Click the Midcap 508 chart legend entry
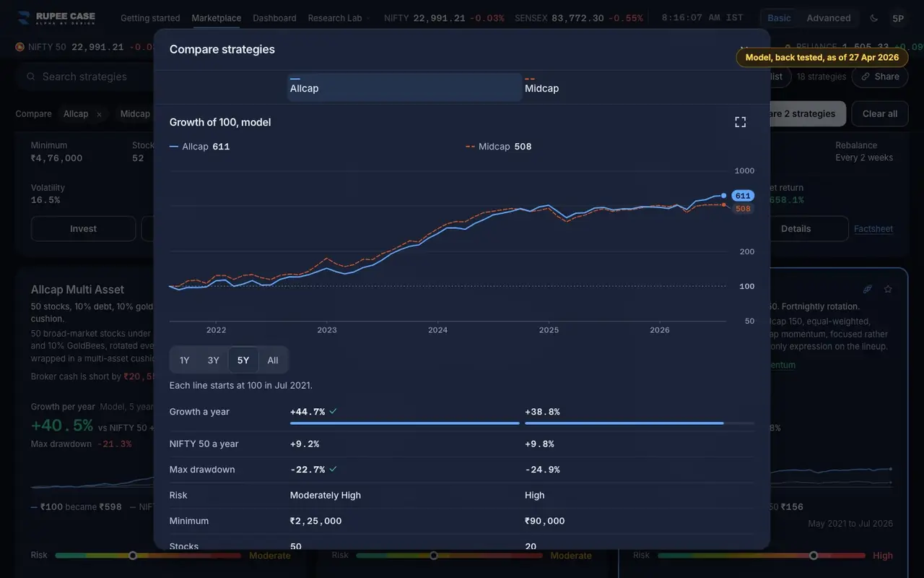The width and height of the screenshot is (924, 578). (499, 147)
